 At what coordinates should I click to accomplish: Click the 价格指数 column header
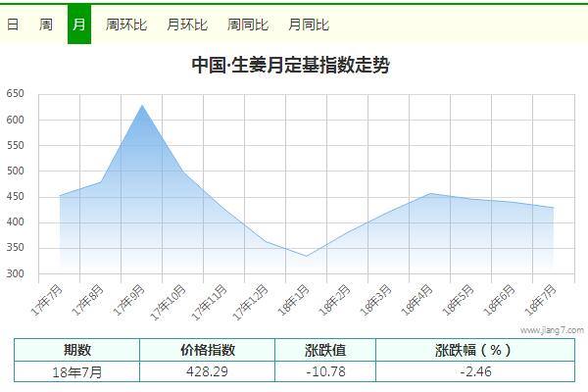(208, 350)
